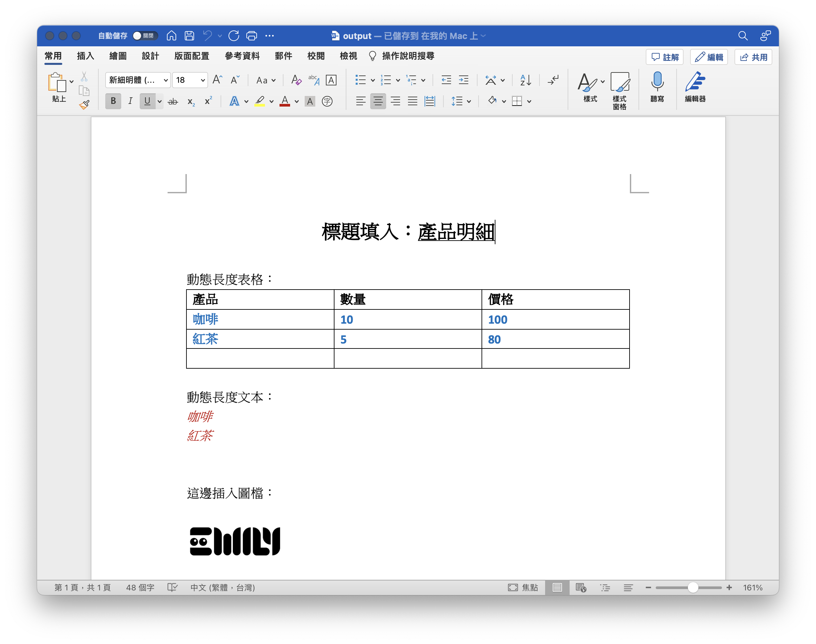Expand the line spacing dropdown arrow

click(x=469, y=101)
